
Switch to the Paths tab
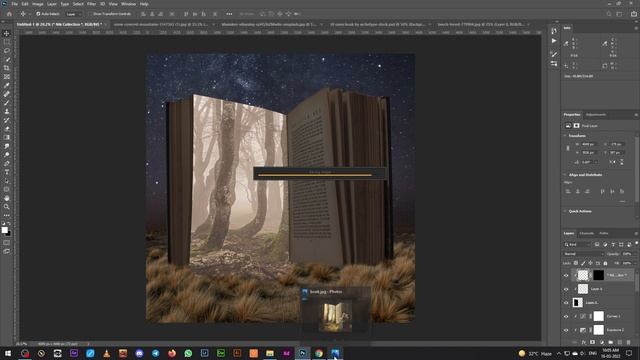604,233
